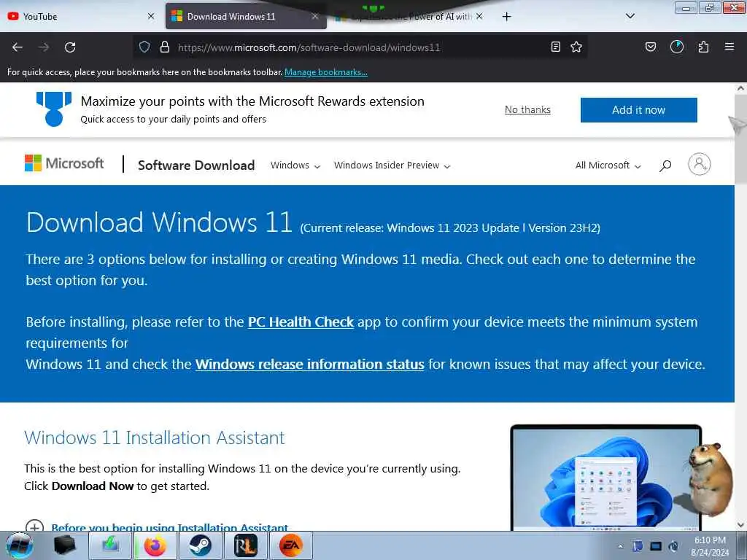Open the Pocket save icon
This screenshot has width=747, height=560.
[x=650, y=47]
